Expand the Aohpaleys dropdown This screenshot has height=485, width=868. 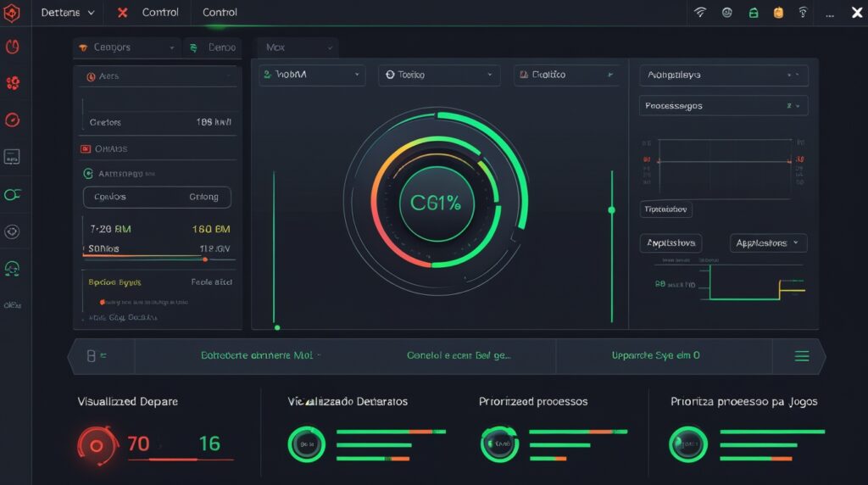[x=724, y=75]
